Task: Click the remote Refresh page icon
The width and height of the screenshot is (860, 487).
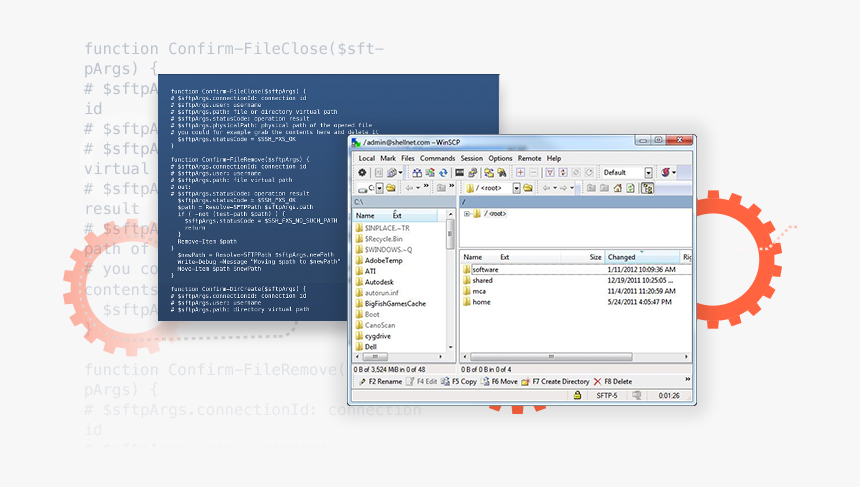Action: point(631,188)
